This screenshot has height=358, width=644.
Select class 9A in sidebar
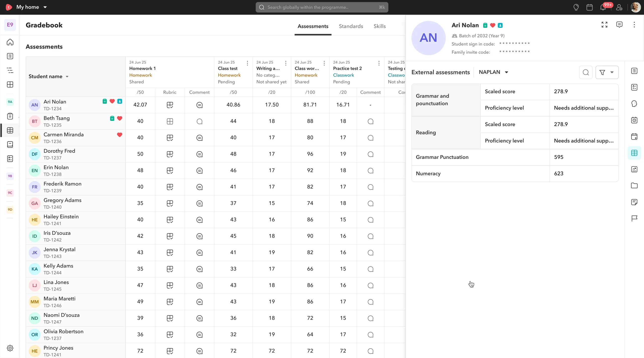10,102
